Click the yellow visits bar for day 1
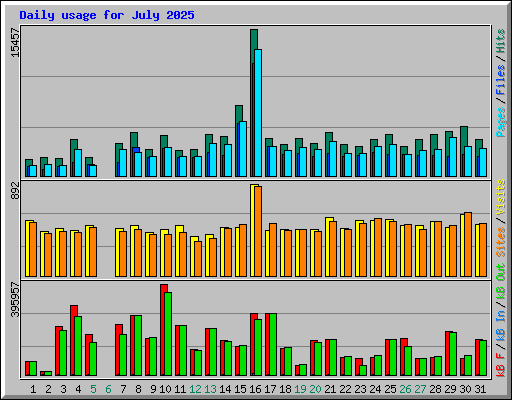Image resolution: width=512 pixels, height=400 pixels. (28, 248)
